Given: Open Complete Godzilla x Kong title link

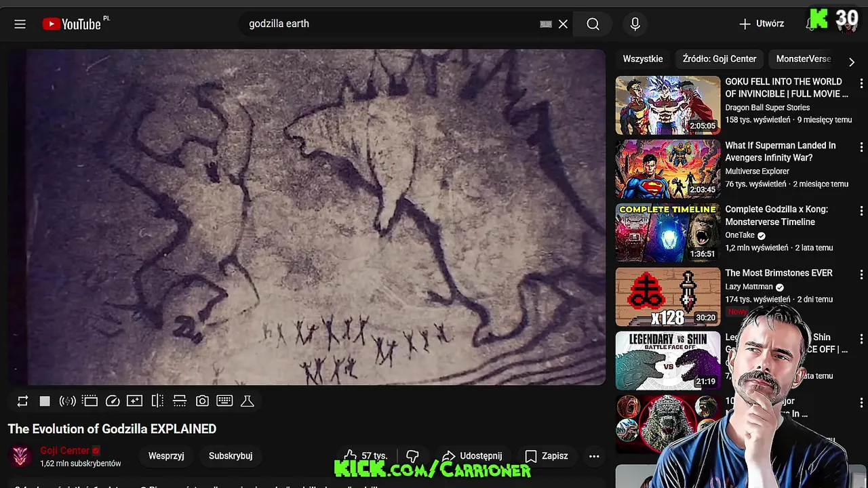Looking at the screenshot, I should (x=776, y=216).
